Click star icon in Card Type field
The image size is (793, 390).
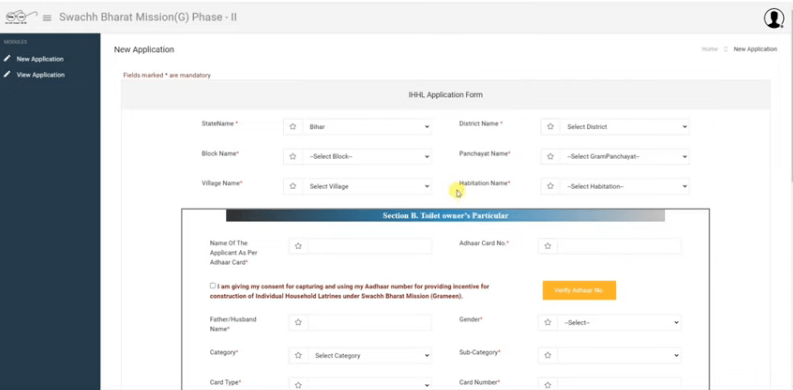click(x=298, y=385)
